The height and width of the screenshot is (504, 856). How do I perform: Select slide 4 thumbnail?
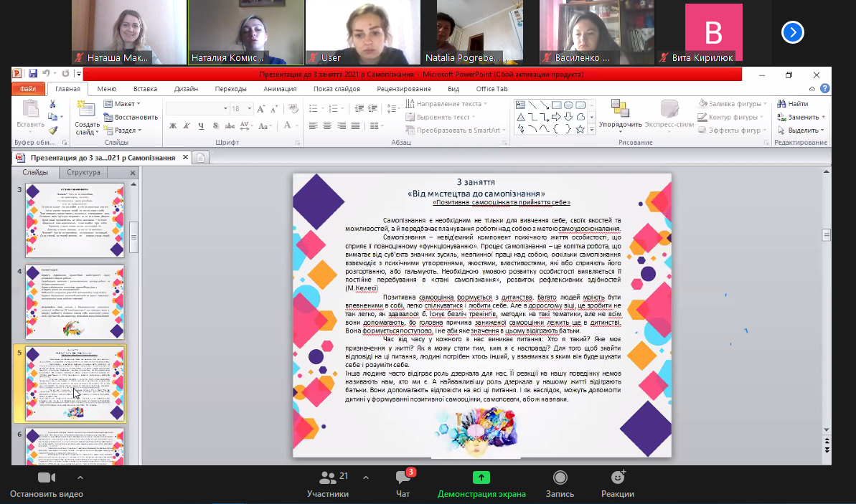75,302
